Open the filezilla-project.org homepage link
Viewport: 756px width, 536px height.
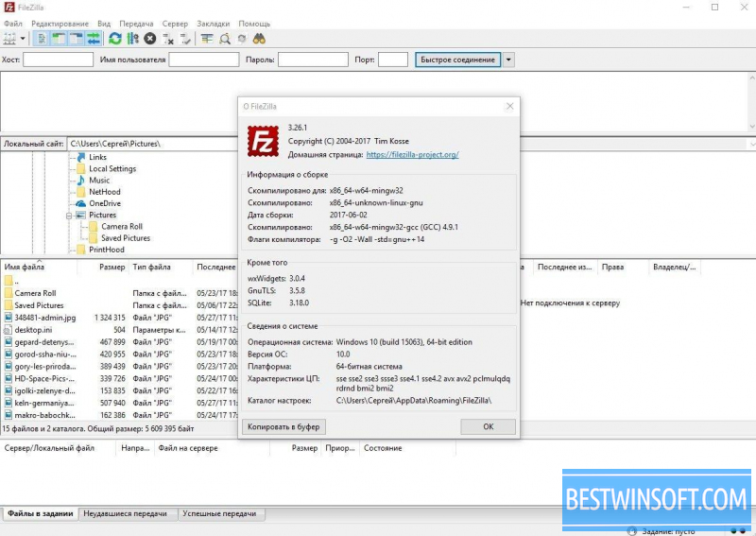pyautogui.click(x=412, y=154)
